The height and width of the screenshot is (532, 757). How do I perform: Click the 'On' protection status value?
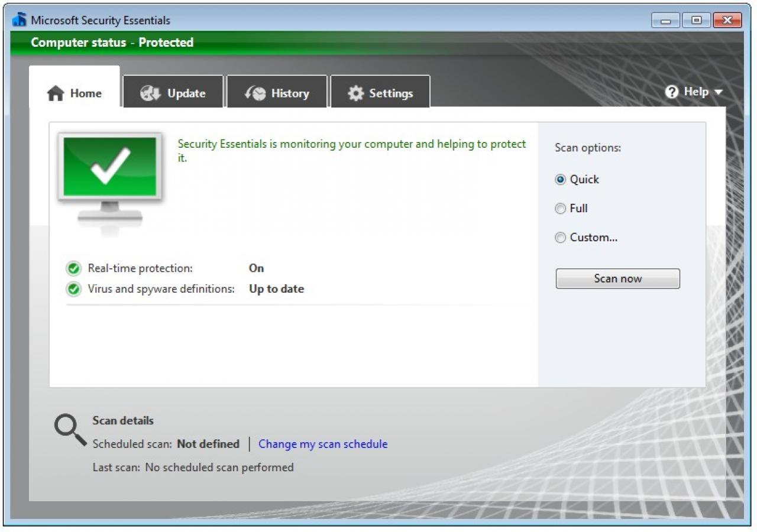click(256, 268)
